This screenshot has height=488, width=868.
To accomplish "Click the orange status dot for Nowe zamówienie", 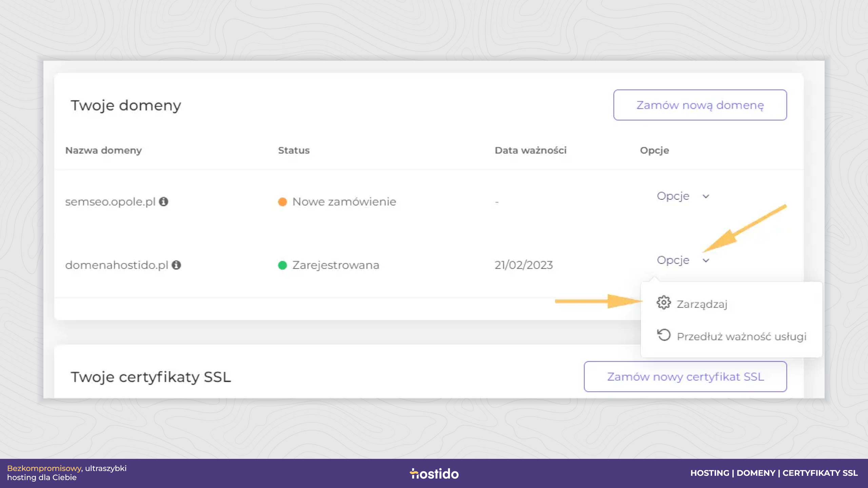I will (x=282, y=202).
